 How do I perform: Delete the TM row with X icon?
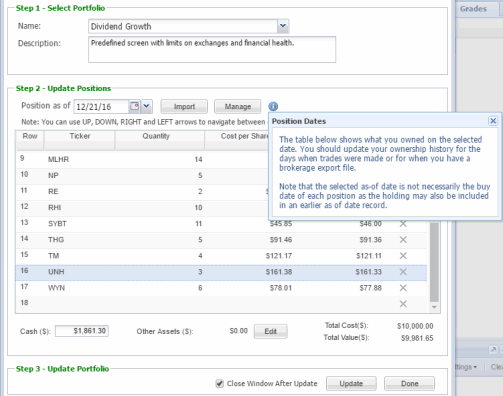(403, 256)
